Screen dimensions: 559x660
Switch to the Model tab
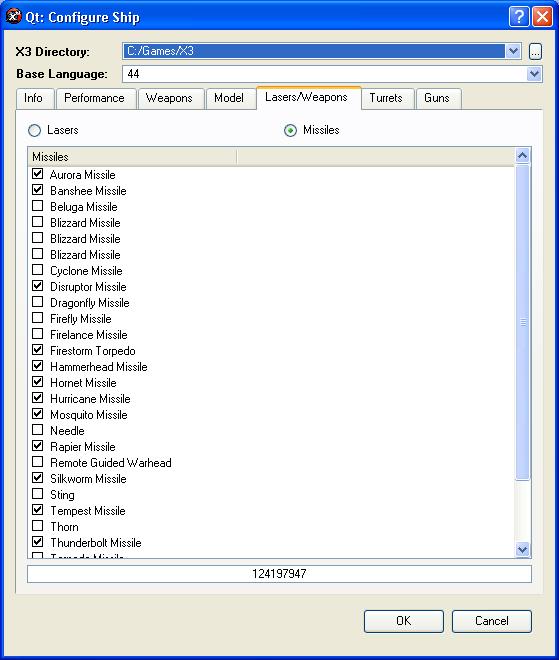click(x=229, y=98)
